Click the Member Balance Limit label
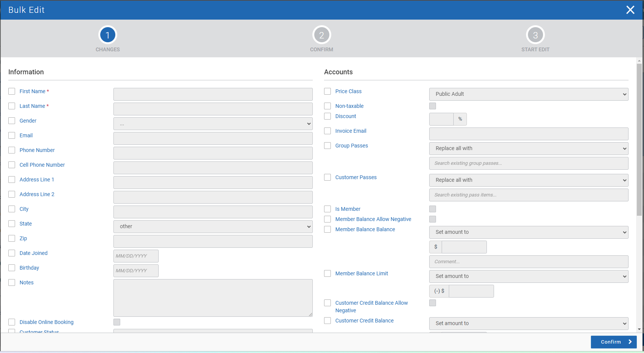This screenshot has width=644, height=353. 361,273
